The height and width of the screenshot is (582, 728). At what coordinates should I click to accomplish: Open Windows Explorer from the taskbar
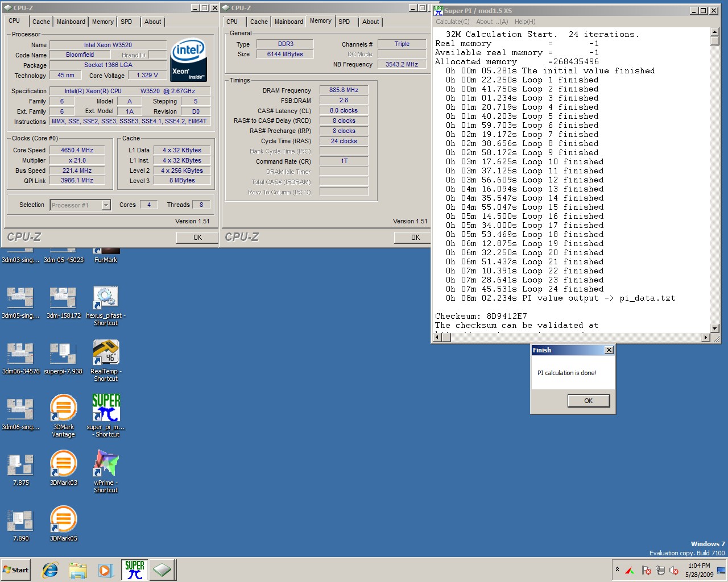tap(78, 570)
